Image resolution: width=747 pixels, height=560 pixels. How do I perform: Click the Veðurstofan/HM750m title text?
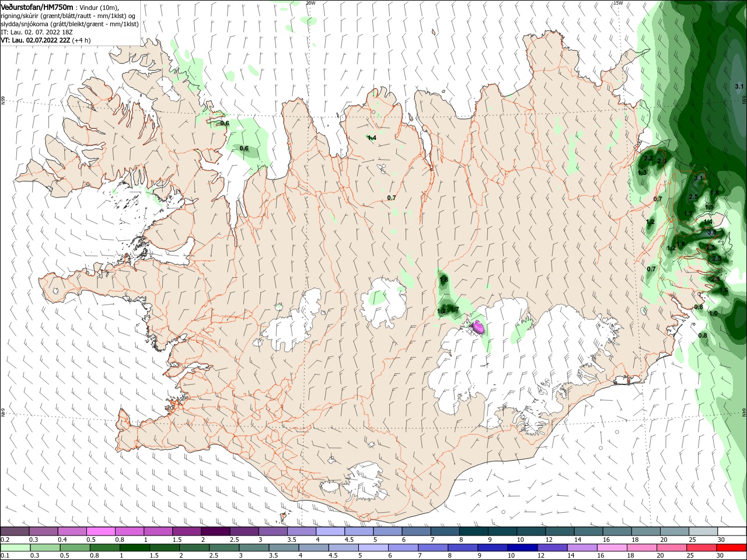point(37,6)
